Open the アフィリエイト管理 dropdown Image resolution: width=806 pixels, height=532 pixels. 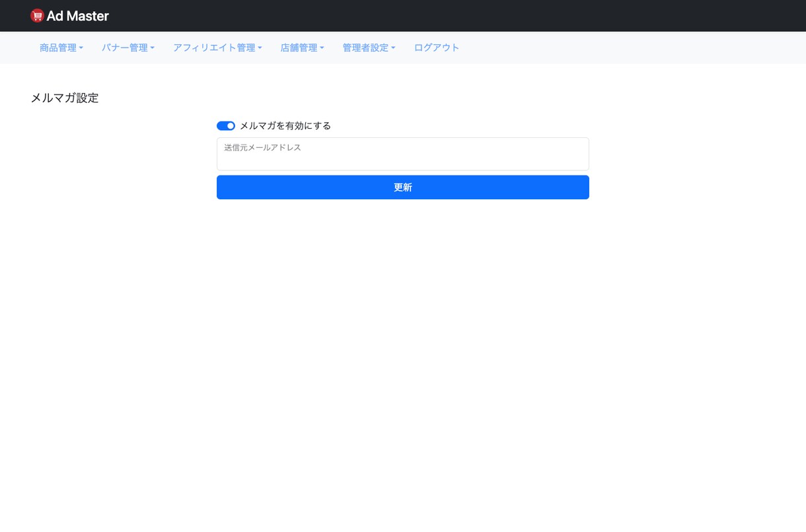pos(217,48)
